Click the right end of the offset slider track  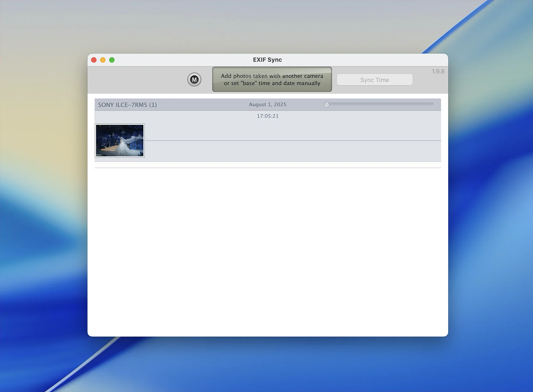click(x=431, y=104)
